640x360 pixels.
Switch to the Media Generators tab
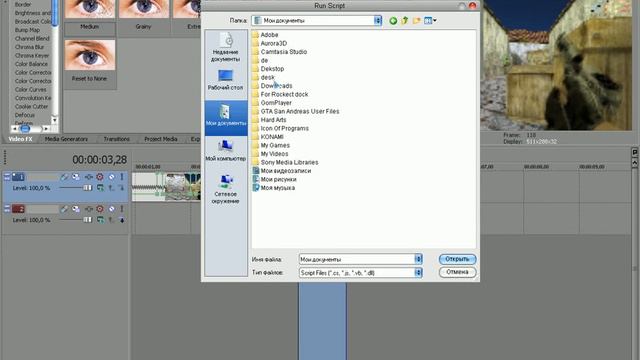pos(66,139)
